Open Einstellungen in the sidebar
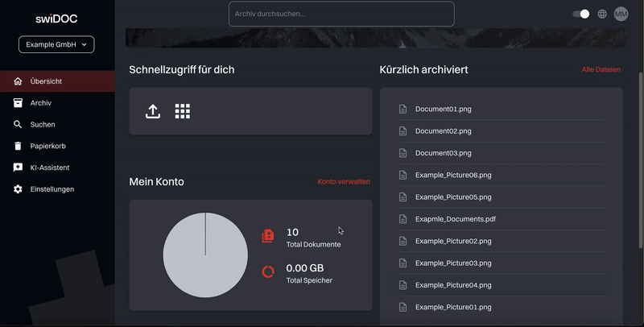This screenshot has height=327, width=644. 52,189
